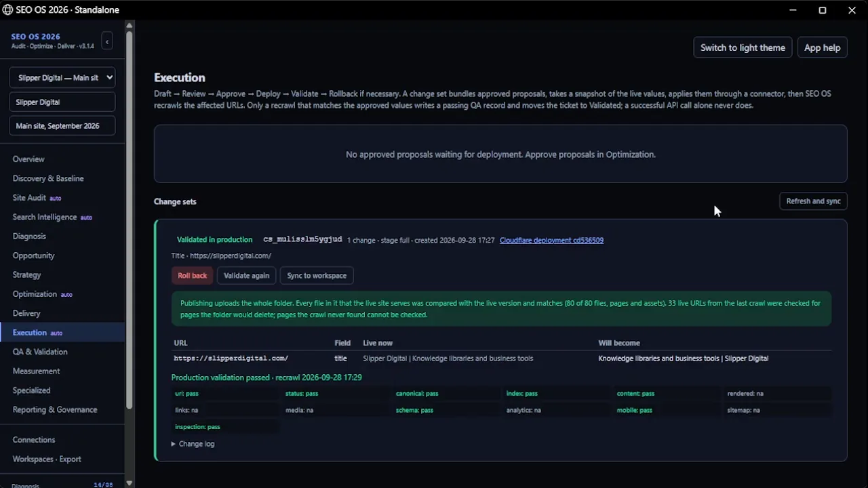Click the SEO OS globe icon in title bar
Image resolution: width=868 pixels, height=488 pixels.
pos(7,10)
